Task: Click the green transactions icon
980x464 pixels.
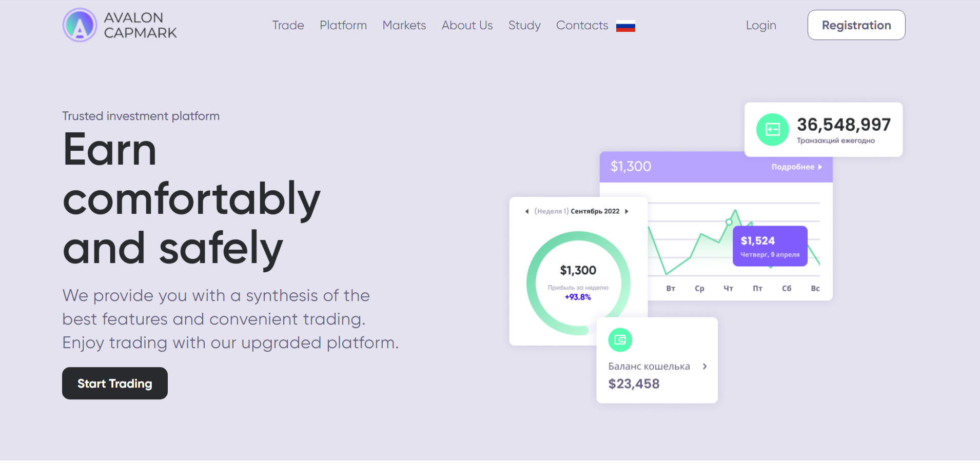Action: (x=772, y=130)
